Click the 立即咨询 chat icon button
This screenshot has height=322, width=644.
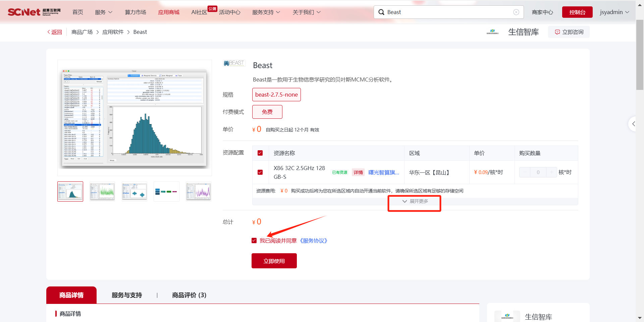(x=569, y=32)
